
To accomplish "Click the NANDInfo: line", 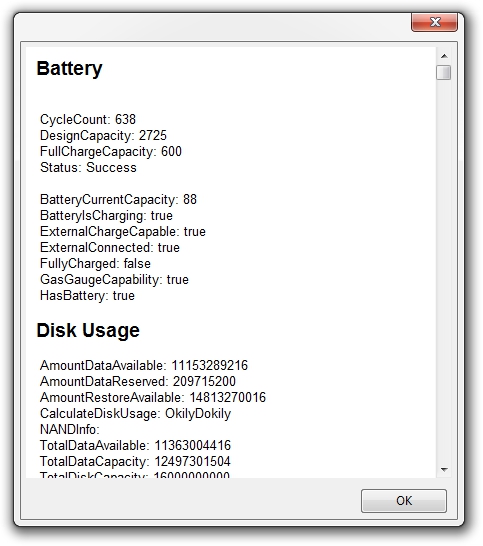I will (x=70, y=430).
